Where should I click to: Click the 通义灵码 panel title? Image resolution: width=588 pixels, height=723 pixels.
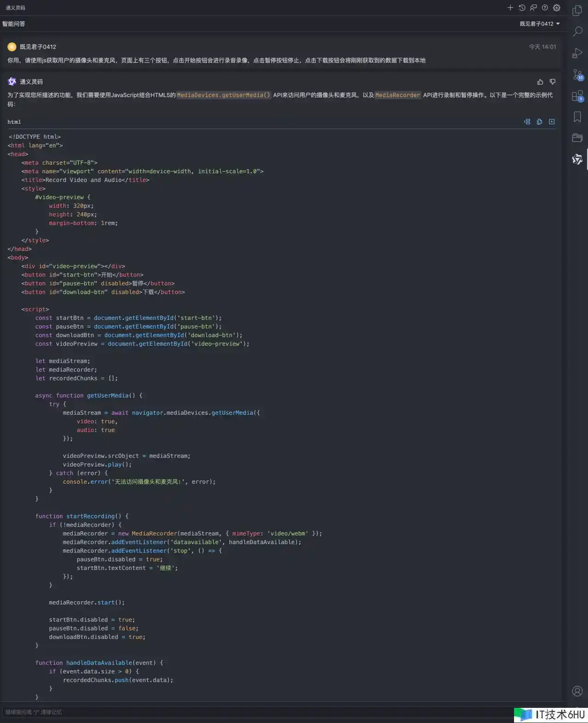(16, 8)
